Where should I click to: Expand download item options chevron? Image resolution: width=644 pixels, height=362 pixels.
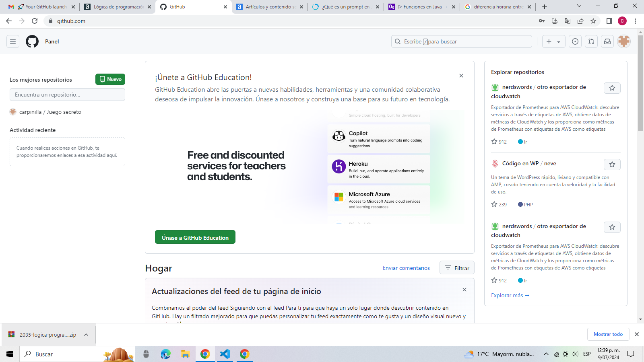86,335
